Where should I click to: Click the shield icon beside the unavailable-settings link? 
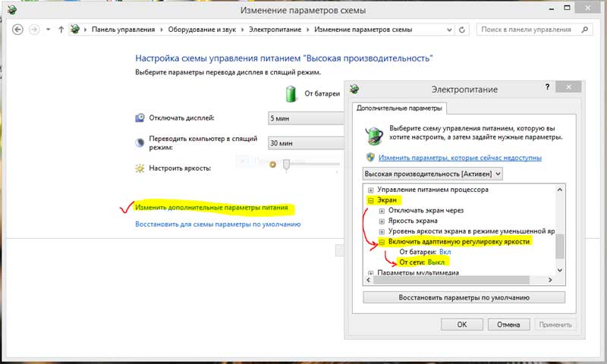[x=370, y=157]
